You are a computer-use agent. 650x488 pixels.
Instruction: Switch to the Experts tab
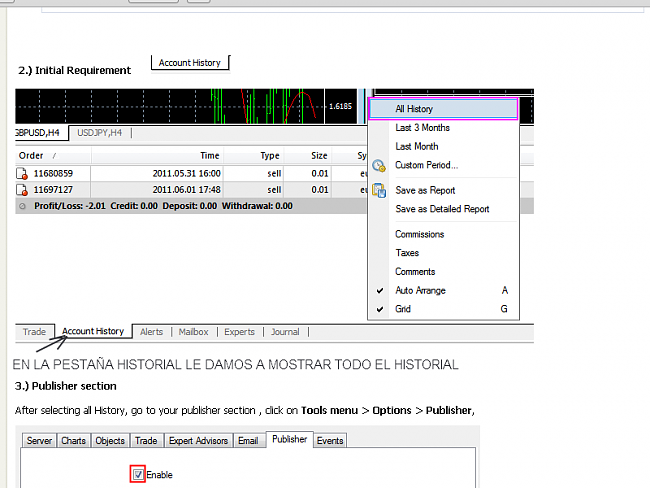point(239,332)
